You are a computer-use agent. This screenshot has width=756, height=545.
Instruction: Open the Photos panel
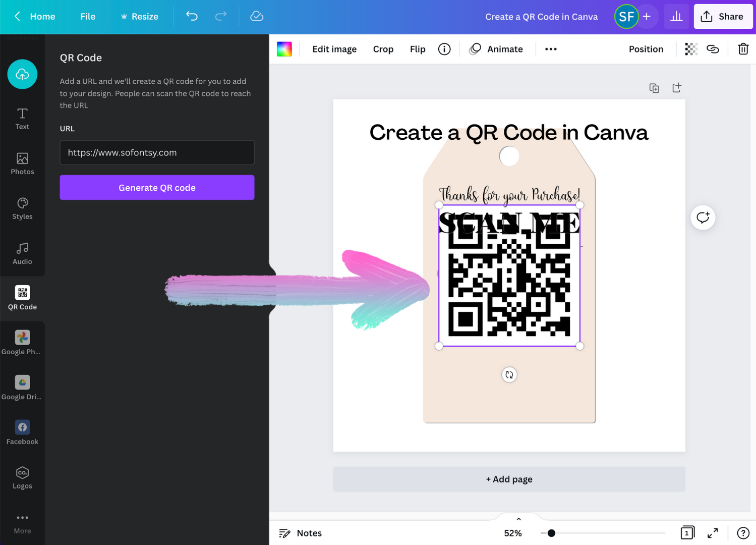point(22,163)
